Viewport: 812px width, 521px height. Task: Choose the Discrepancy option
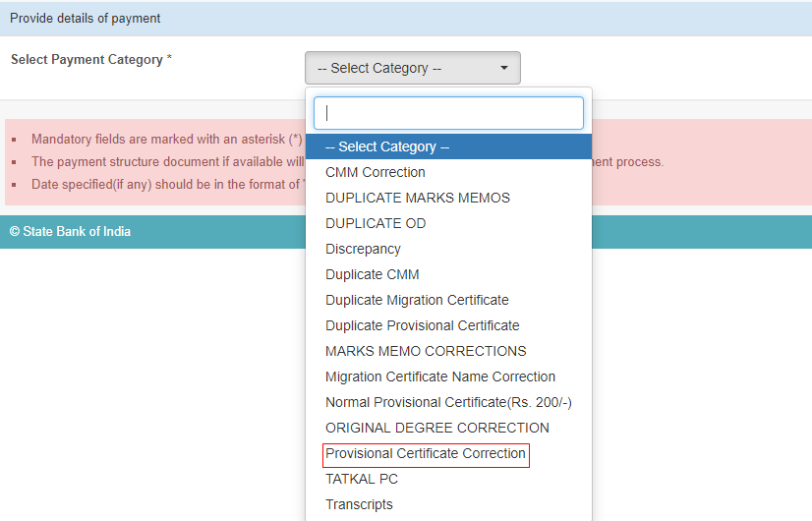pyautogui.click(x=363, y=249)
